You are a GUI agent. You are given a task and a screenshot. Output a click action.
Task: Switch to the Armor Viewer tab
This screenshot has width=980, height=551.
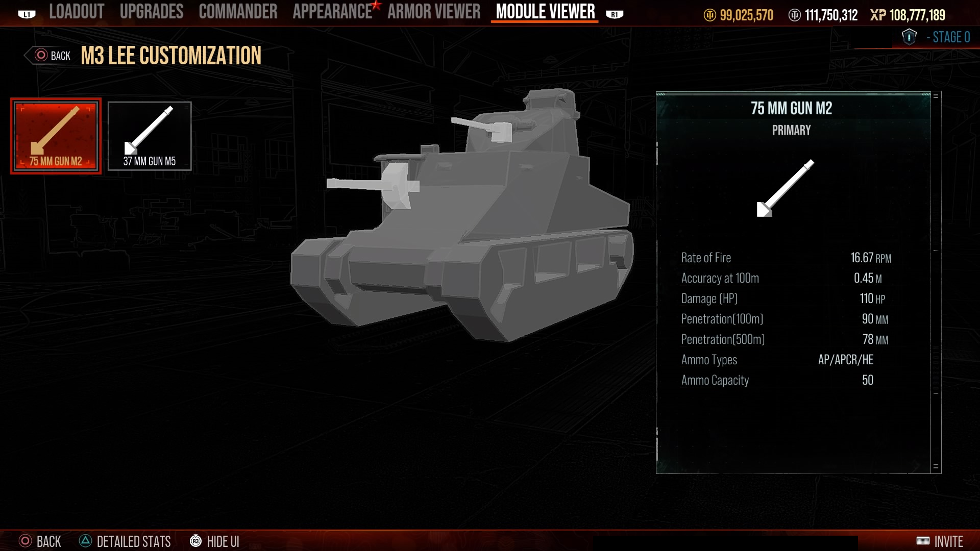(434, 11)
